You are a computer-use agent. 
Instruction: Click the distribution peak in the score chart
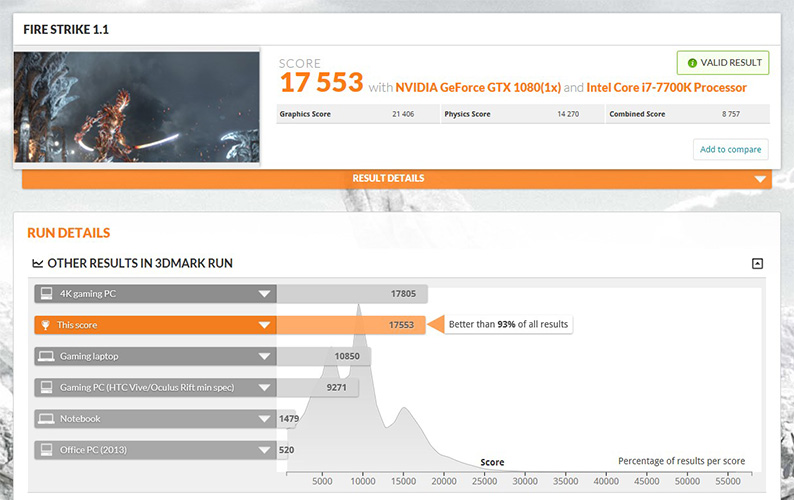tap(359, 307)
